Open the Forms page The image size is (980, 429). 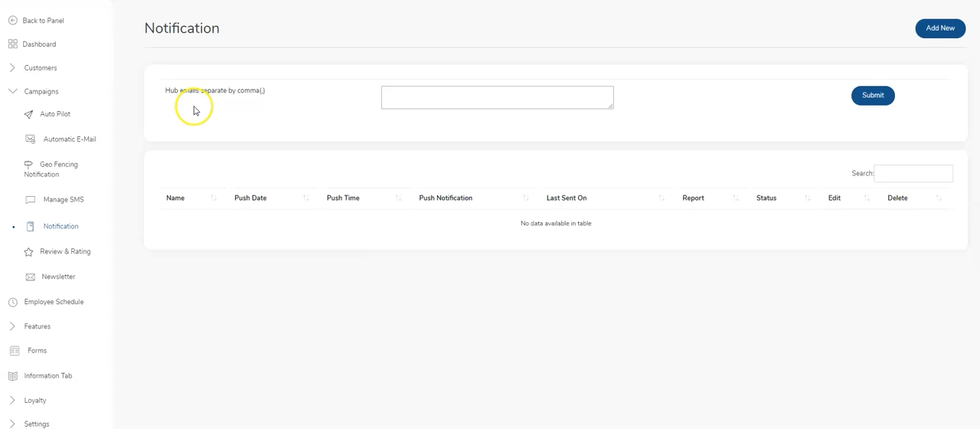click(37, 351)
